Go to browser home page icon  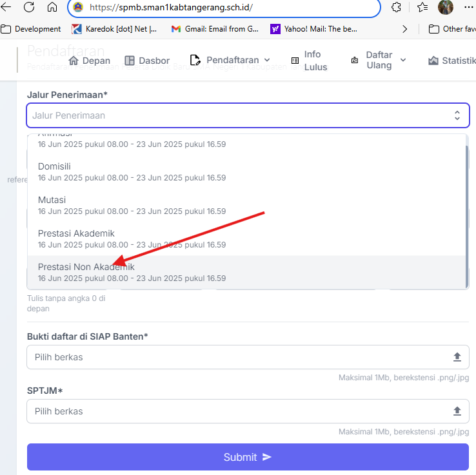52,8
